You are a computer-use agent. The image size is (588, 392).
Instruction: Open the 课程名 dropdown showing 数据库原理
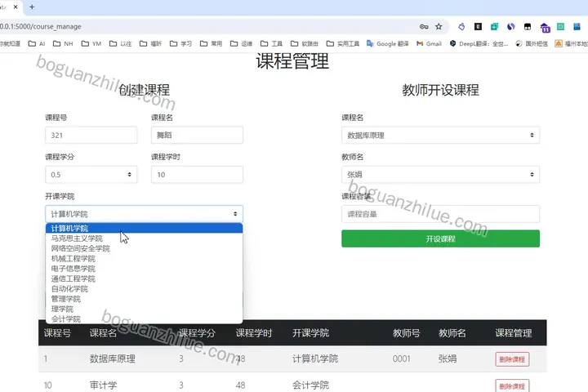coord(440,135)
